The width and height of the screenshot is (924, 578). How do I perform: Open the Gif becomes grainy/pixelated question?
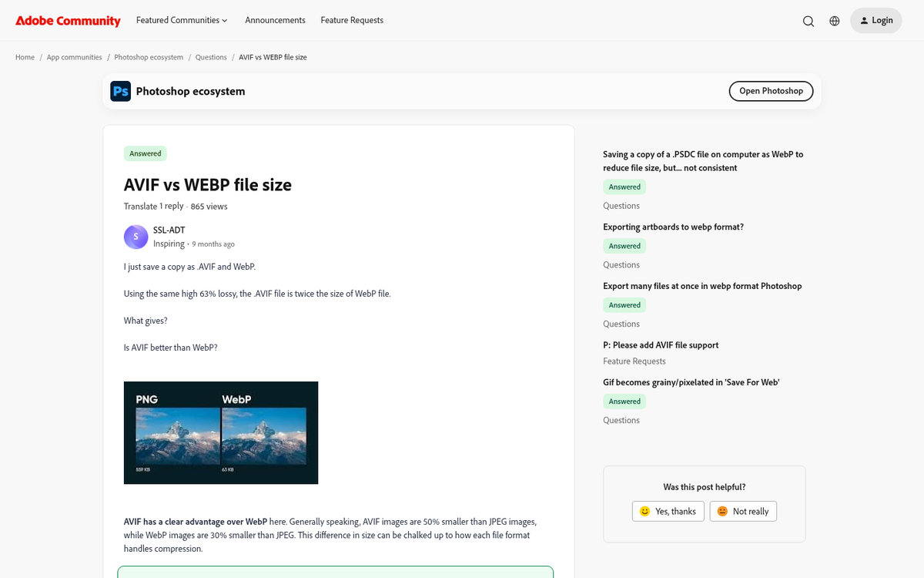[x=691, y=381]
